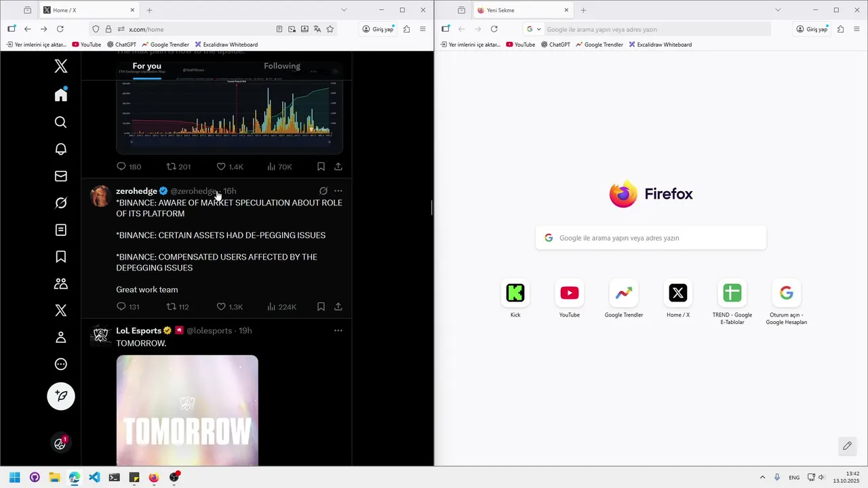Open LoL Esports profile name link
The height and width of the screenshot is (488, 868).
(138, 331)
